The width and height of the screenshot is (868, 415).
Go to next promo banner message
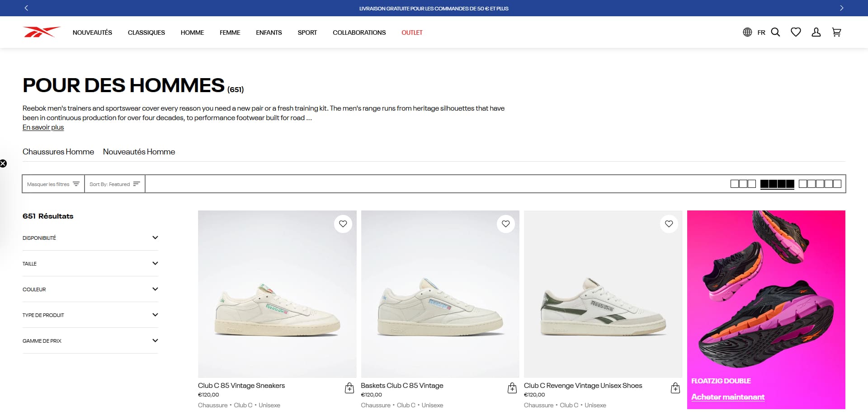click(841, 8)
